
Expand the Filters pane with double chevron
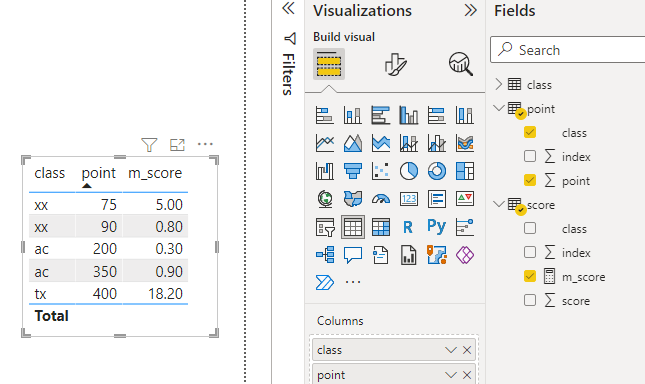(x=288, y=9)
